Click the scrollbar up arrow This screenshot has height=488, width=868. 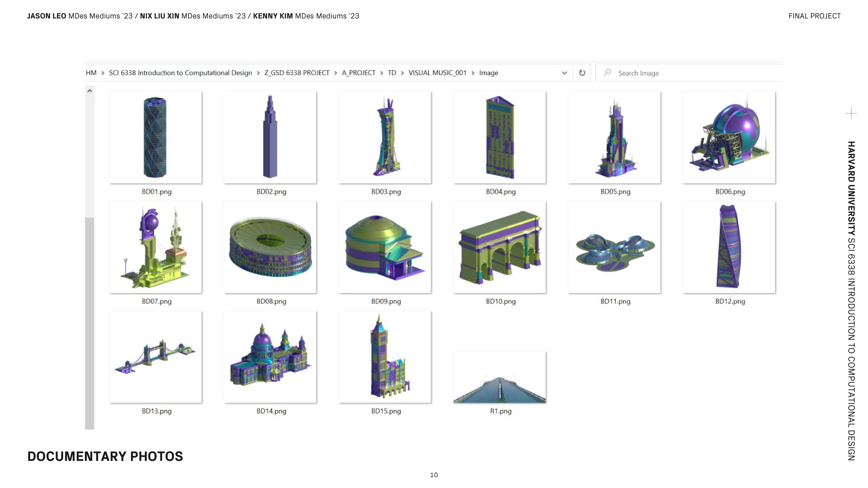click(90, 91)
